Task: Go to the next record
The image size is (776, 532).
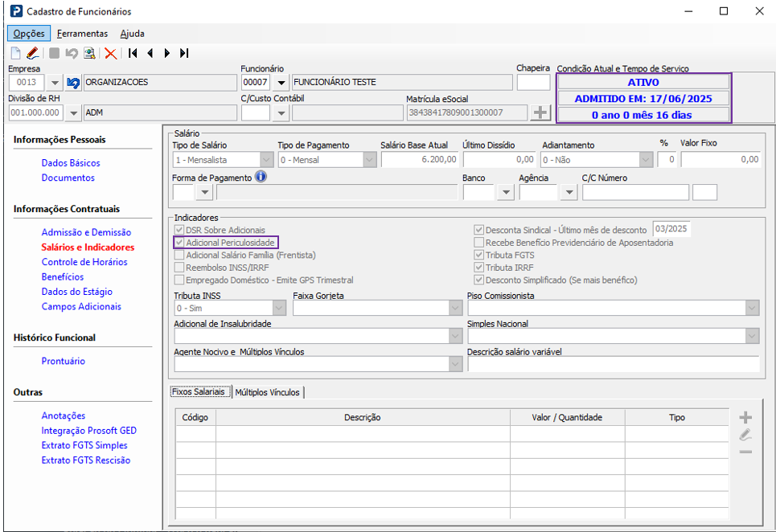Action: pos(166,53)
